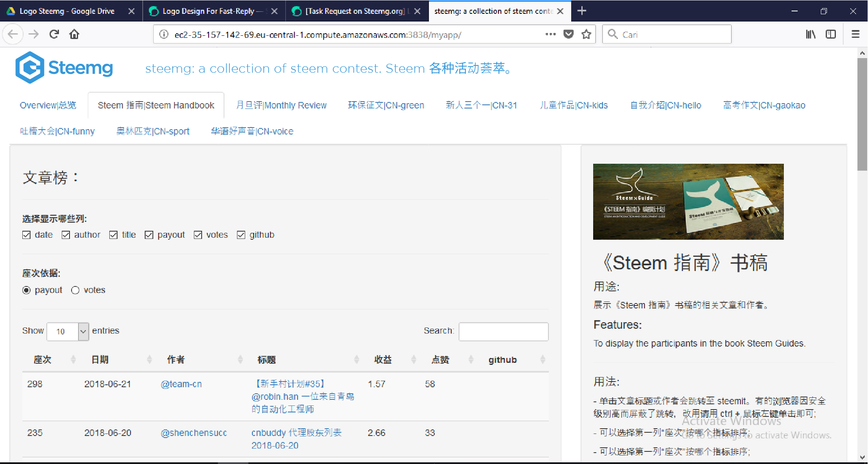Uncheck the github column checkbox
The height and width of the screenshot is (464, 868).
[241, 235]
